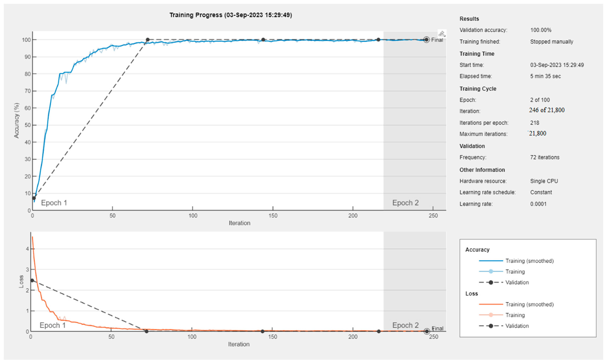Screen dimensions: 606x364
Task: Click Epoch 2 label in accuracy plot
Action: click(x=405, y=203)
